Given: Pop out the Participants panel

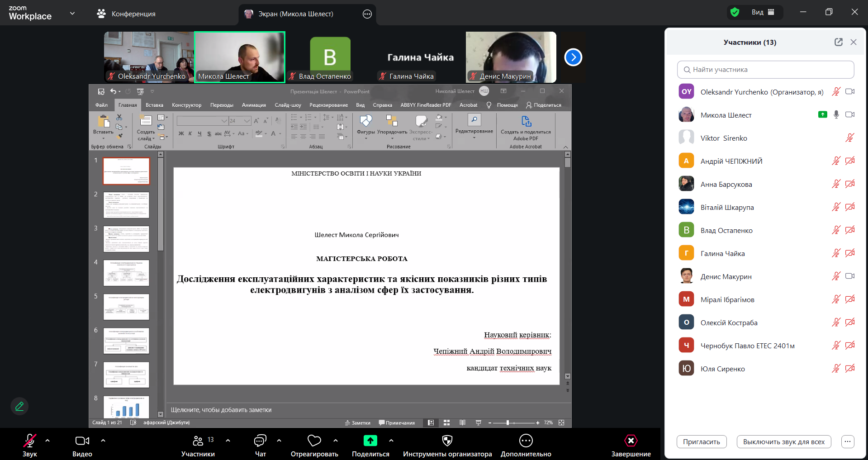Looking at the screenshot, I should (838, 42).
